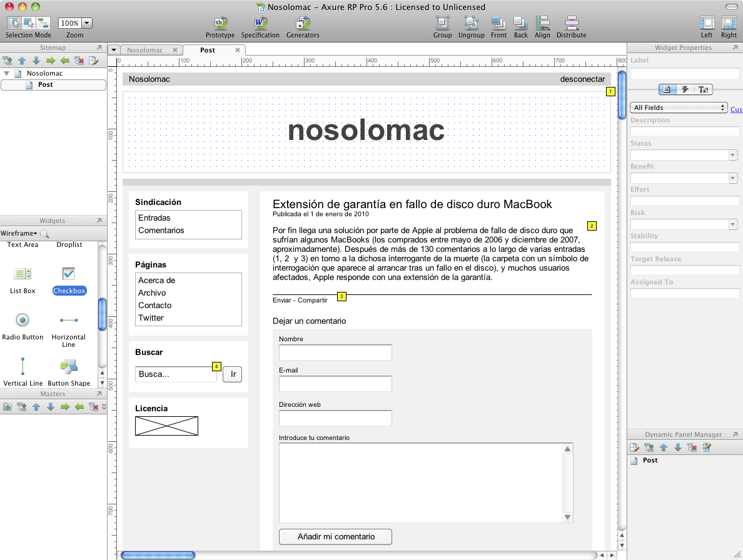Move page down in Sitemap toolbar
The width and height of the screenshot is (743, 560).
(x=36, y=61)
